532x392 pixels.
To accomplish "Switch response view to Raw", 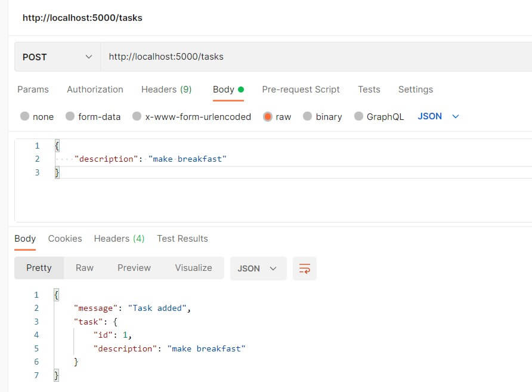I will pyautogui.click(x=85, y=268).
